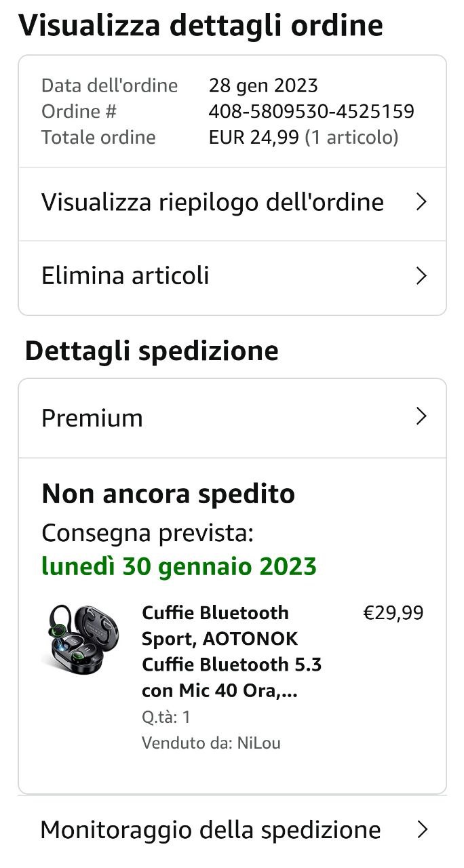Tap the arrow icon next to Elimina articoli

click(x=421, y=276)
